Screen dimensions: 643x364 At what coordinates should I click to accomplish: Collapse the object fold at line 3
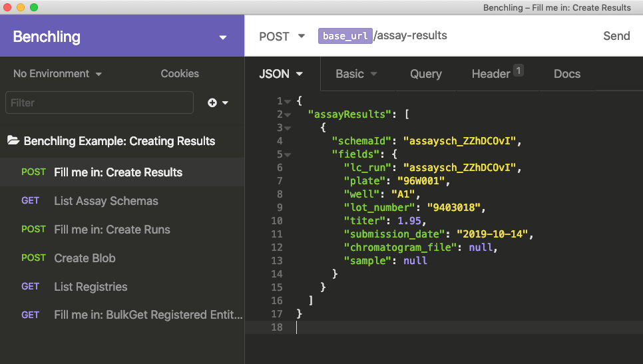tap(288, 128)
